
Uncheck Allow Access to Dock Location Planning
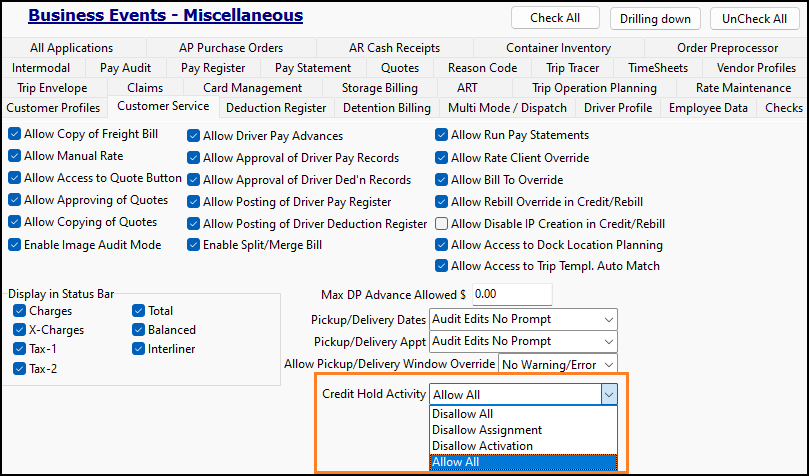[441, 245]
